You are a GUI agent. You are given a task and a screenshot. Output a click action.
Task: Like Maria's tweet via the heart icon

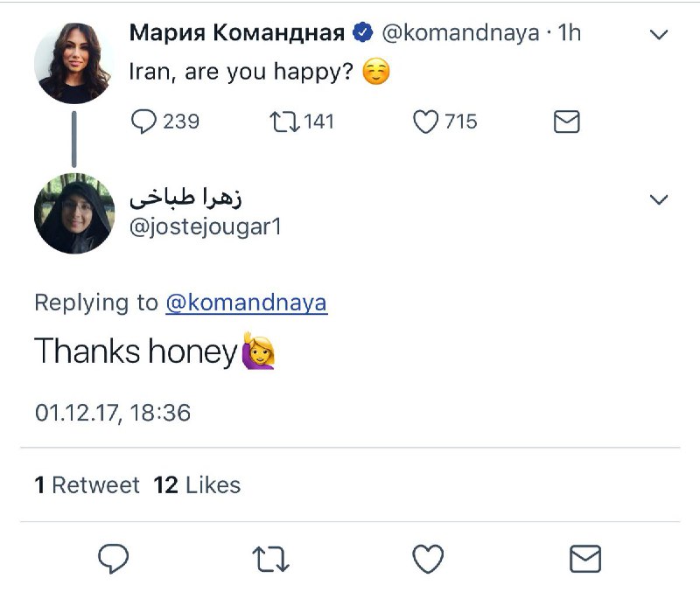(426, 122)
